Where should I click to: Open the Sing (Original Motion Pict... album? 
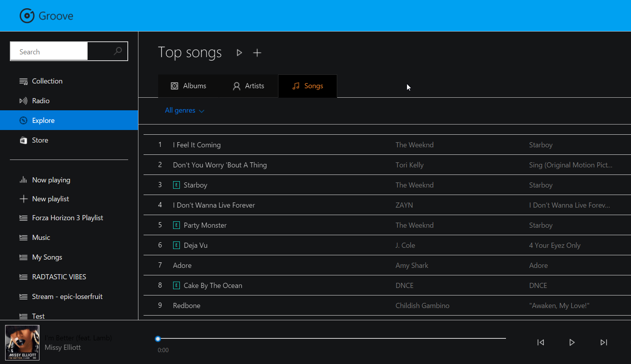tap(571, 165)
